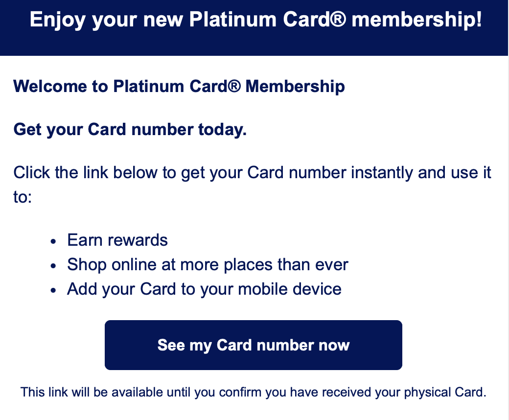Select the first bullet marker dot
509x420 pixels.
point(52,241)
